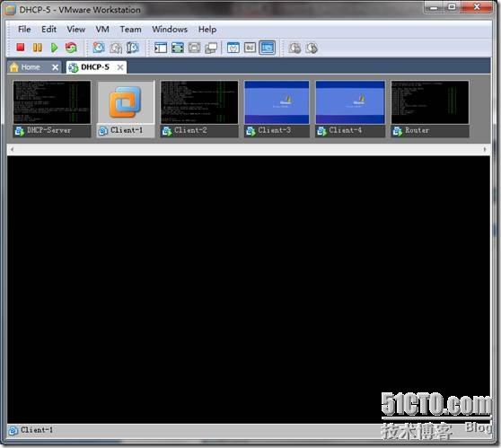Click the yellow Suspend button

click(38, 48)
